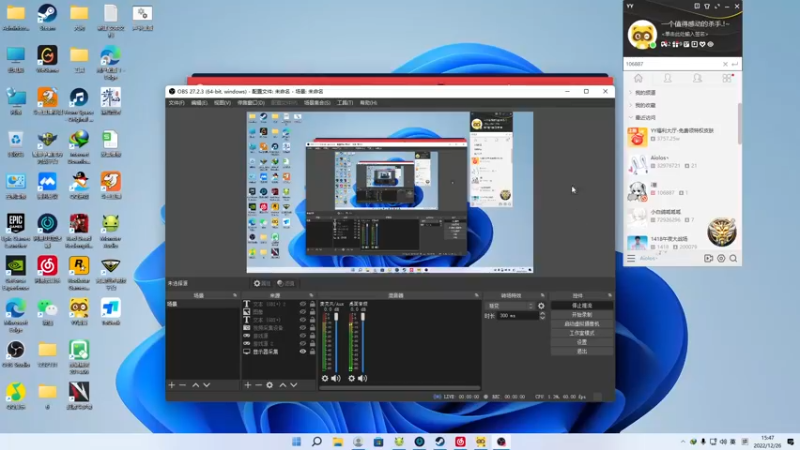Open File Explorer from the taskbar
The image size is (800, 450).
click(338, 442)
